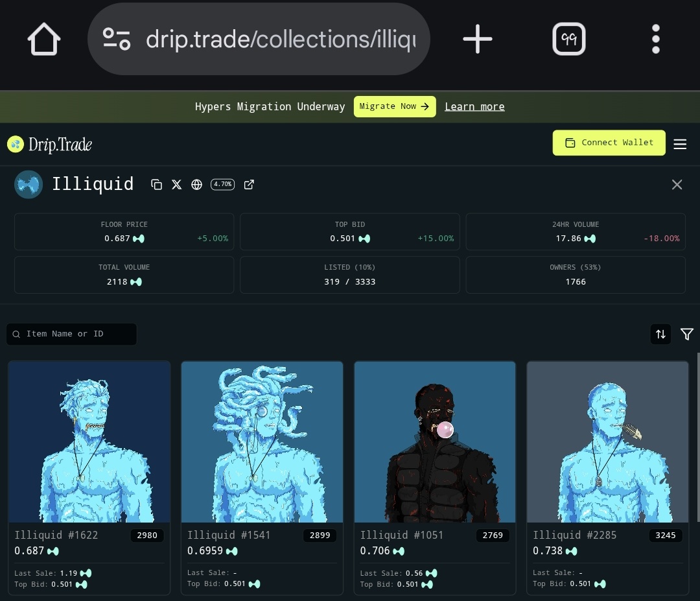Click the page vertical scrollbar
The width and height of the screenshot is (700, 601).
(698, 438)
